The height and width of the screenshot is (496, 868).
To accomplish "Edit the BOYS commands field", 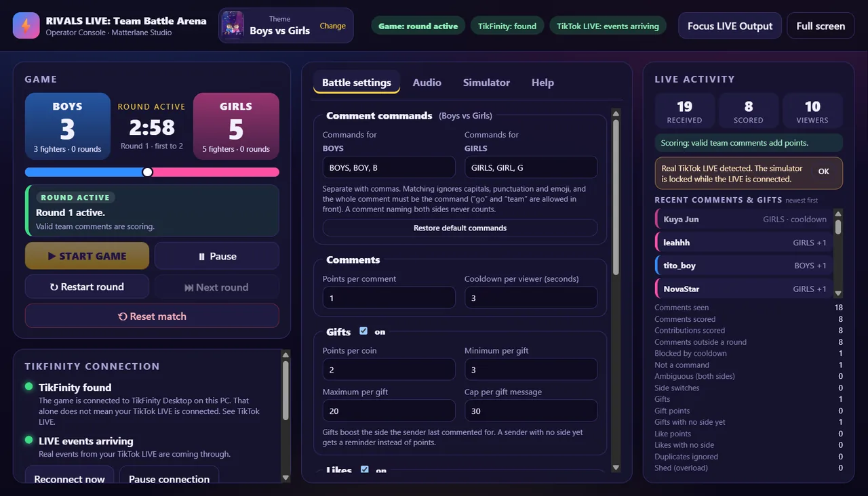I will (x=389, y=167).
